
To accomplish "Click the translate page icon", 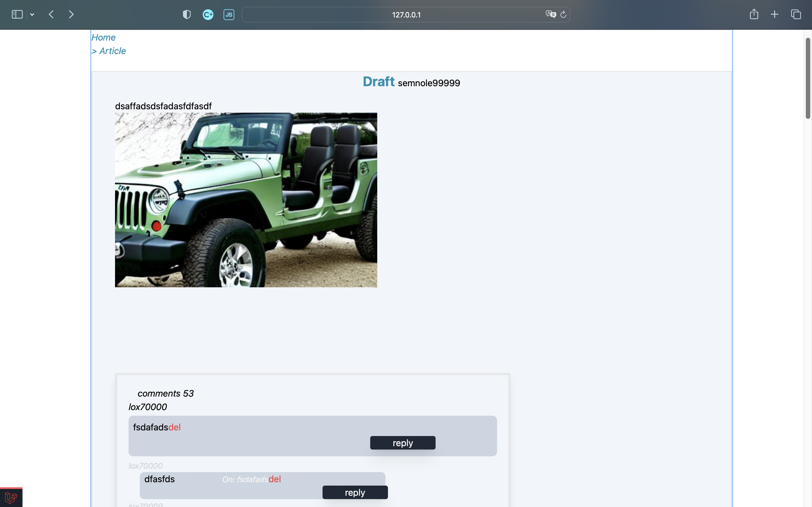I will [x=551, y=14].
